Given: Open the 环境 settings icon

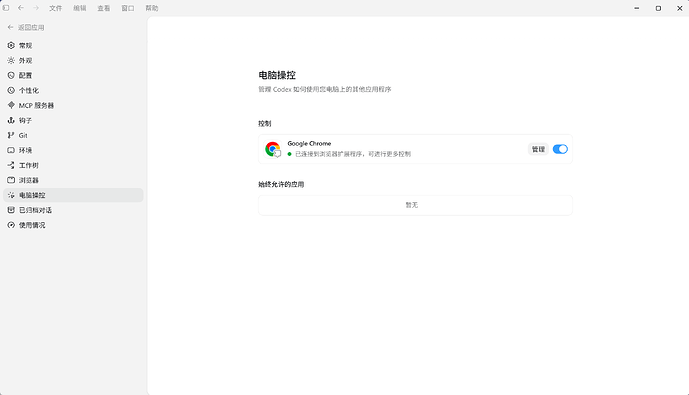Looking at the screenshot, I should [x=11, y=150].
